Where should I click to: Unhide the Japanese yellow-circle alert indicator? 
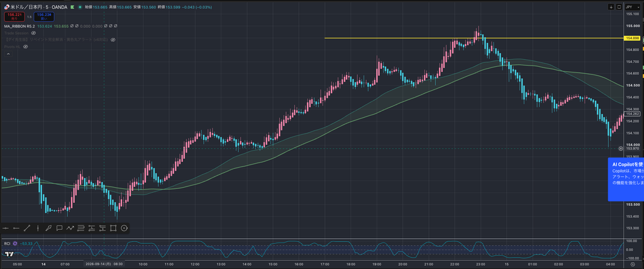tap(113, 40)
